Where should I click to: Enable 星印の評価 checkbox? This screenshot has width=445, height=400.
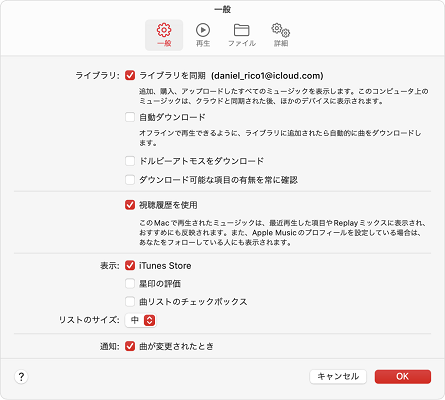(130, 283)
